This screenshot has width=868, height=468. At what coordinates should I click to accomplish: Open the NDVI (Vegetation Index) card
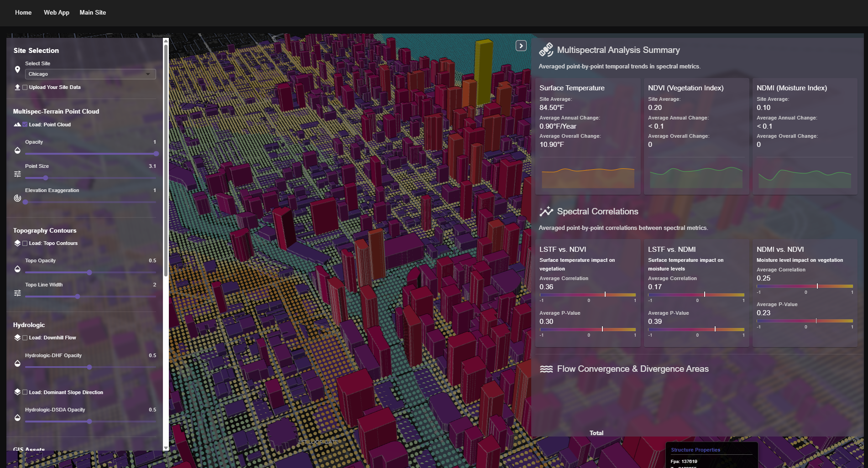[x=696, y=136]
